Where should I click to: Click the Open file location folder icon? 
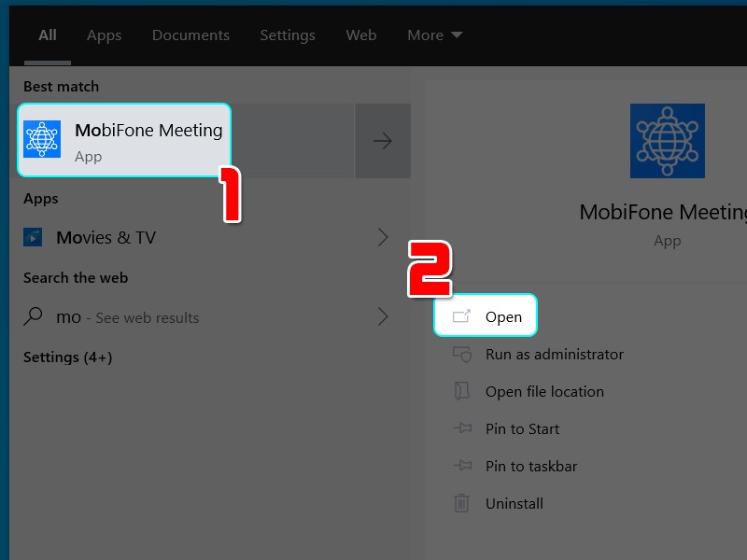click(x=461, y=391)
